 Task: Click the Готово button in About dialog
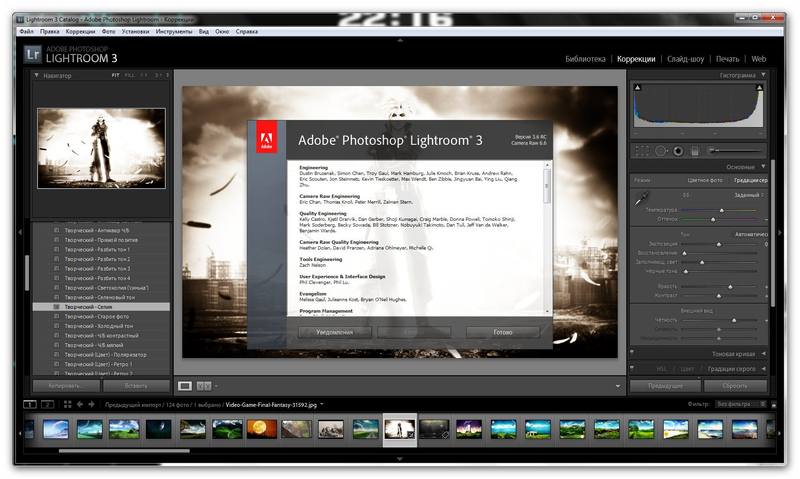[503, 332]
